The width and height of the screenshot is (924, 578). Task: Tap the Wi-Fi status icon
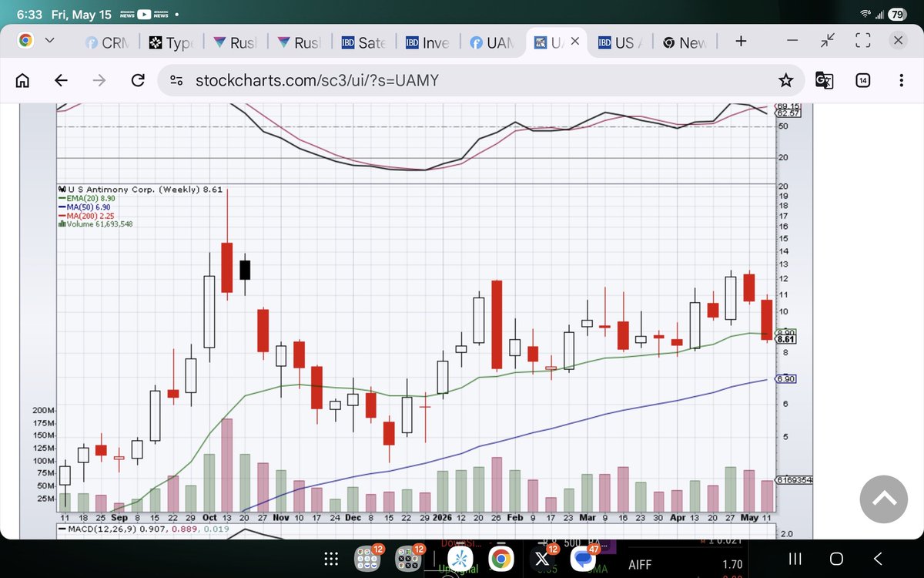coord(866,14)
